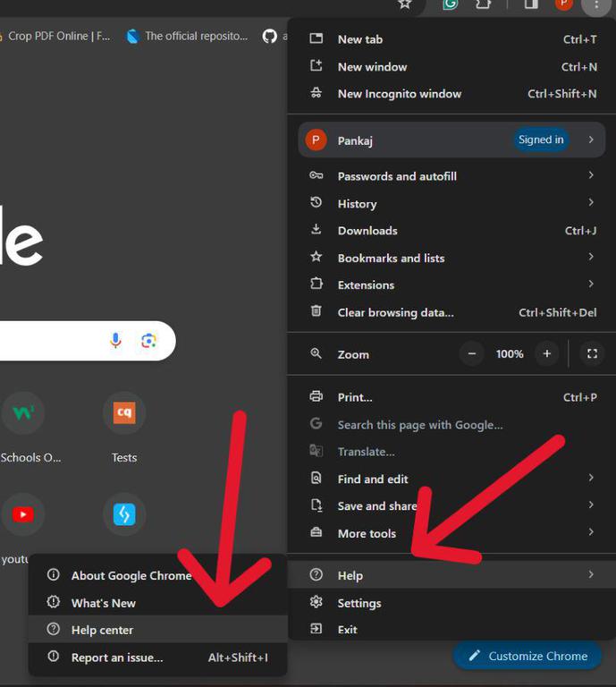
Task: Bookmark this page with star icon
Action: pos(405,4)
